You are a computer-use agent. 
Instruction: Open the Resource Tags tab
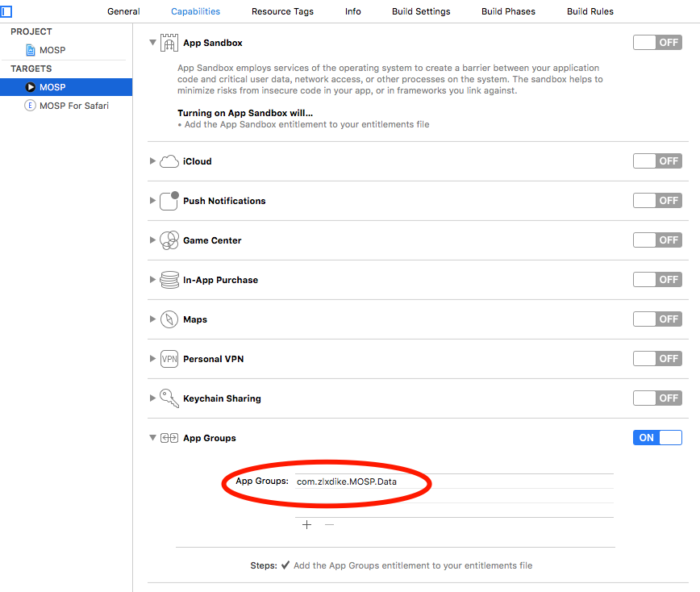[282, 11]
